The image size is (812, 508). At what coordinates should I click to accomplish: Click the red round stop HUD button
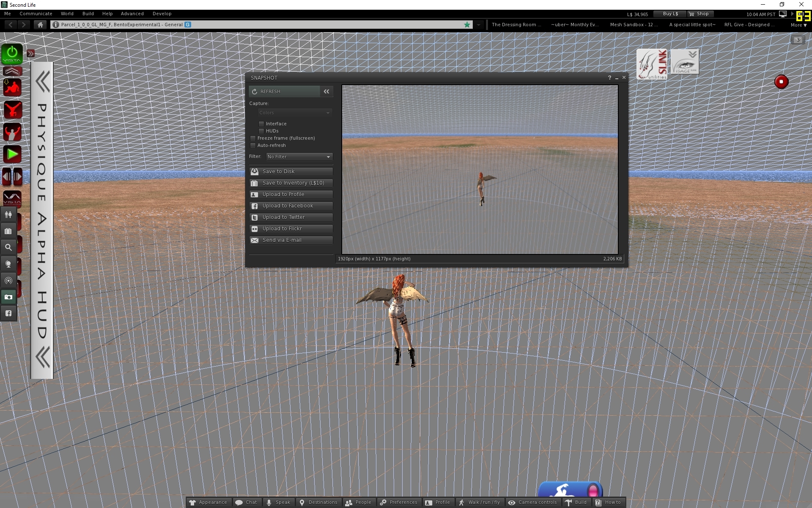coord(781,82)
